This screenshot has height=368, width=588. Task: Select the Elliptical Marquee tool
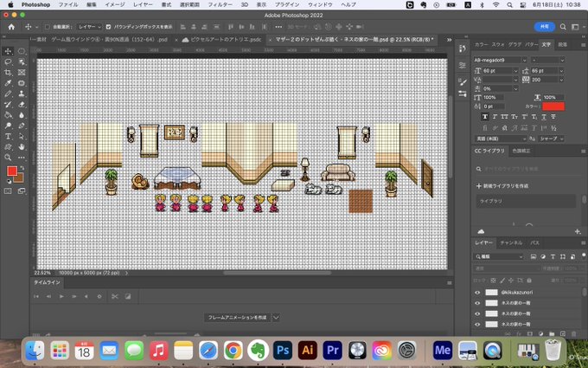(22, 51)
